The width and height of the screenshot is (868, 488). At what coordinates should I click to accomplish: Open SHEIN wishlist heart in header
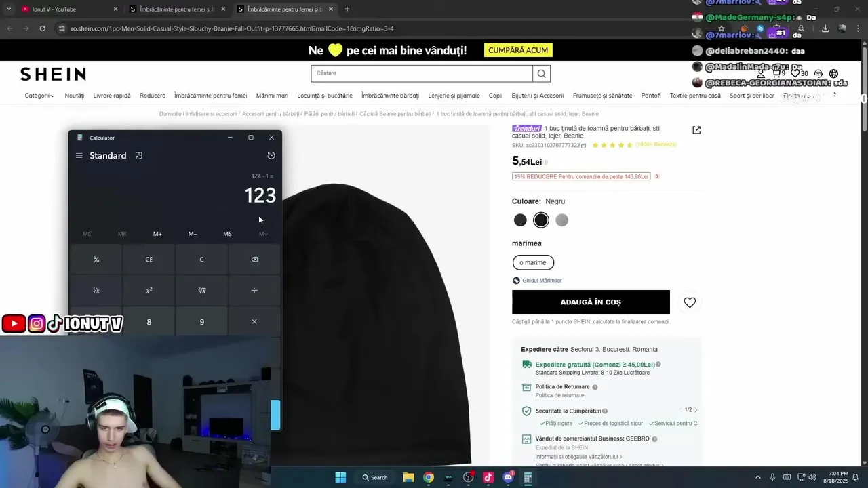797,73
